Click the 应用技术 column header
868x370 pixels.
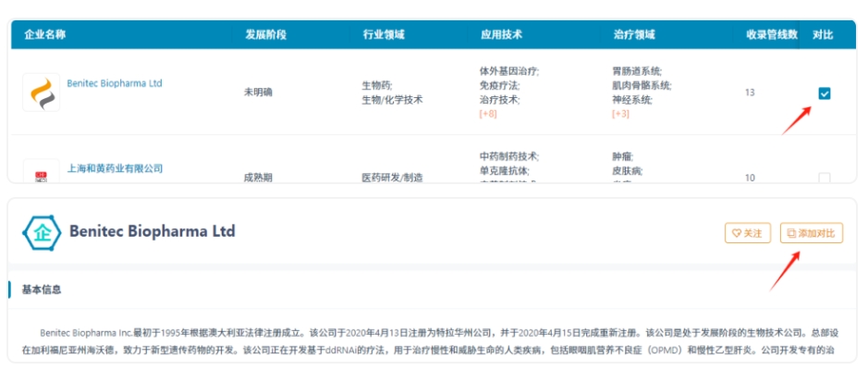[x=502, y=35]
